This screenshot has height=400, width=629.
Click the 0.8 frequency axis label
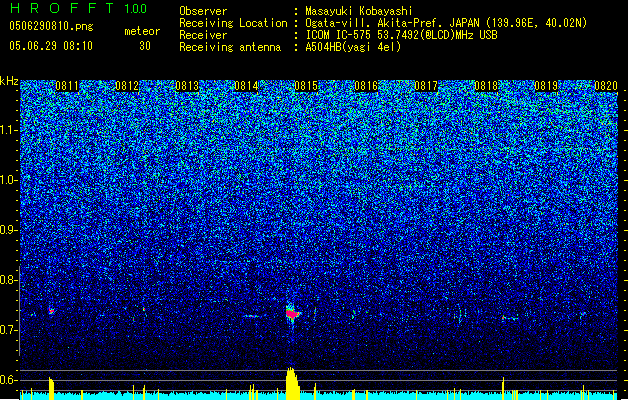pyautogui.click(x=8, y=280)
